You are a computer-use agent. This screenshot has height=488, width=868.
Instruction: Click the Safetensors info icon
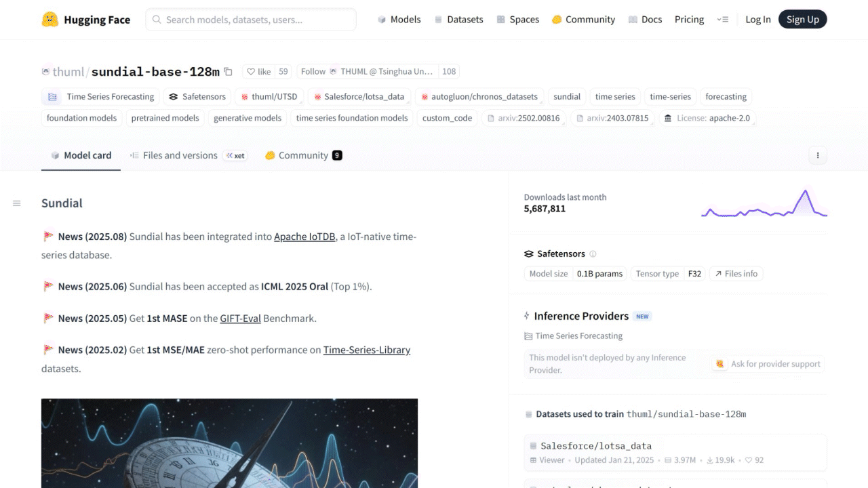click(x=593, y=254)
